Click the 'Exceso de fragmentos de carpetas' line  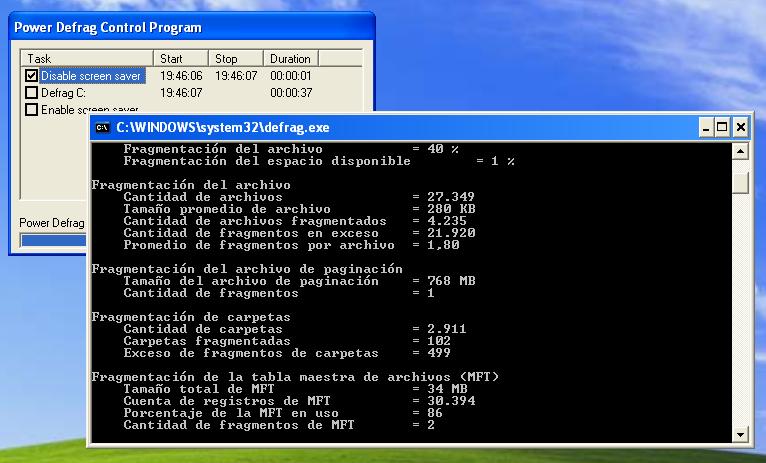pos(287,353)
